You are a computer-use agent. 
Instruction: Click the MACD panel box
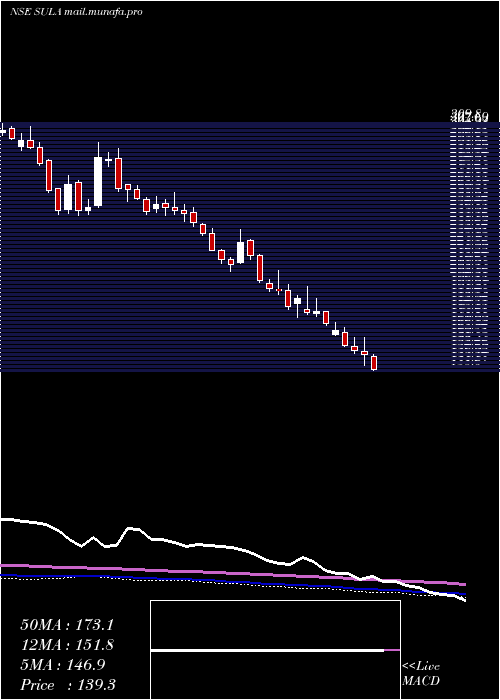(x=275, y=650)
